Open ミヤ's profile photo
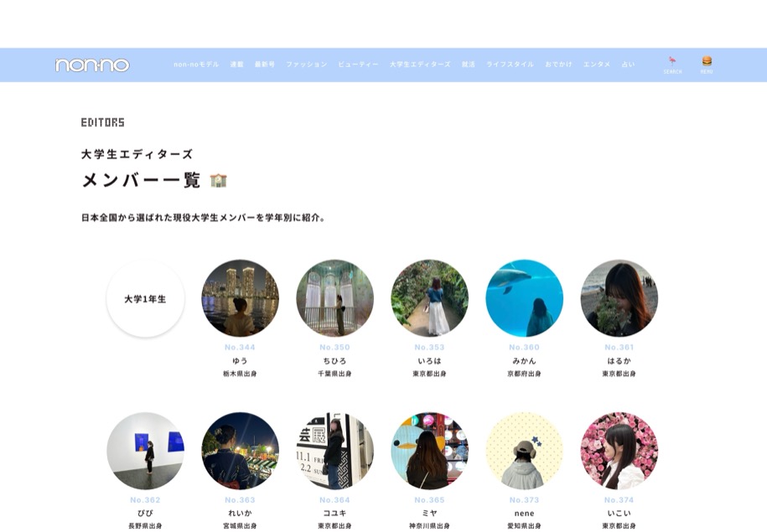767x532 pixels. (429, 451)
